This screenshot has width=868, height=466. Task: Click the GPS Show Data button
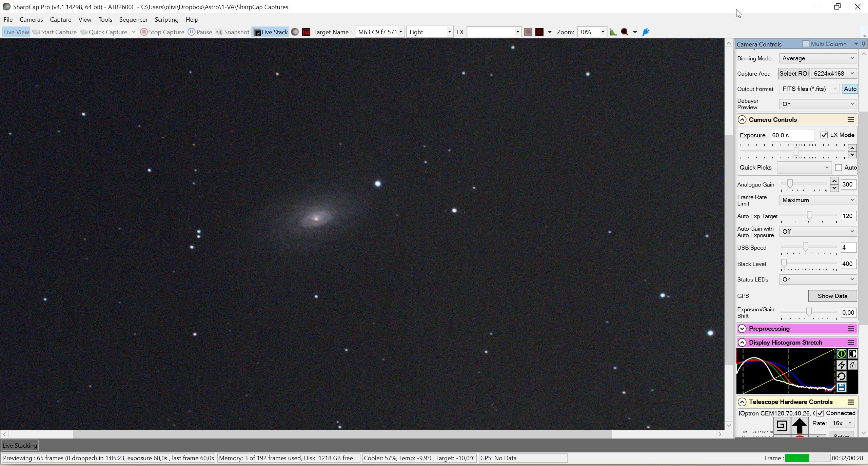click(832, 296)
